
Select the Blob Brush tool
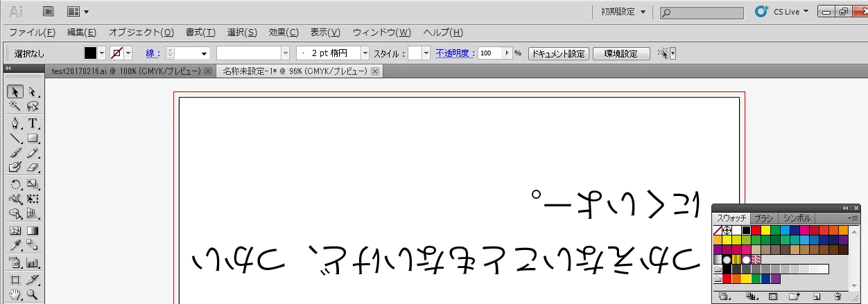(15, 168)
